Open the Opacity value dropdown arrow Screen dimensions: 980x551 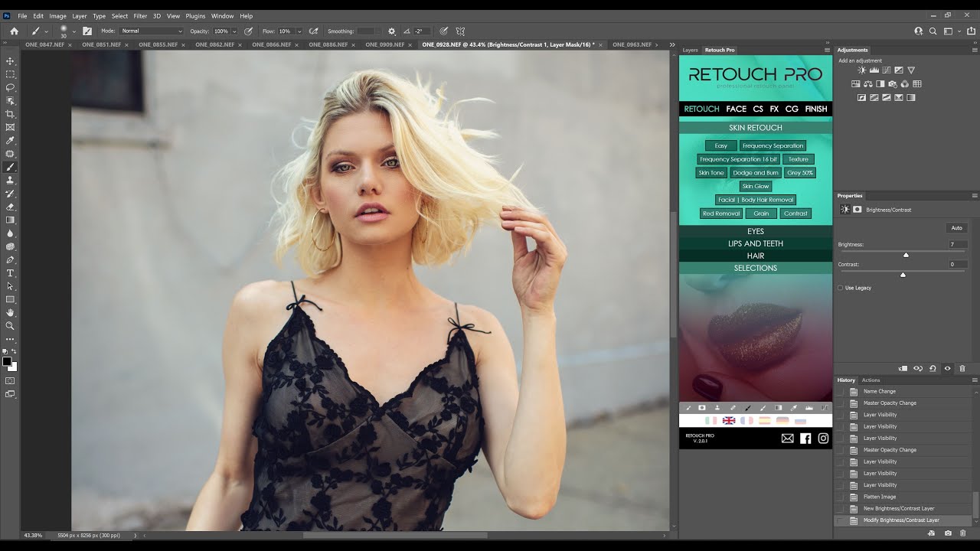click(x=234, y=31)
